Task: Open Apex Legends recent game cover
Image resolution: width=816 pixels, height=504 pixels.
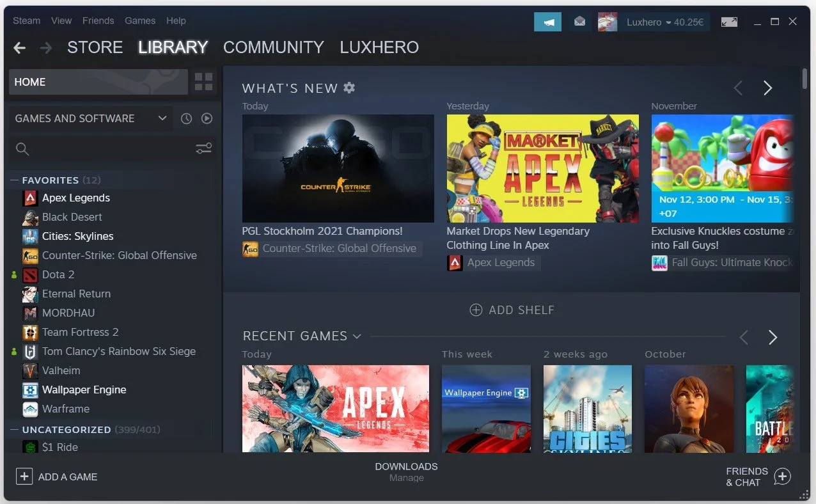Action: tap(336, 409)
